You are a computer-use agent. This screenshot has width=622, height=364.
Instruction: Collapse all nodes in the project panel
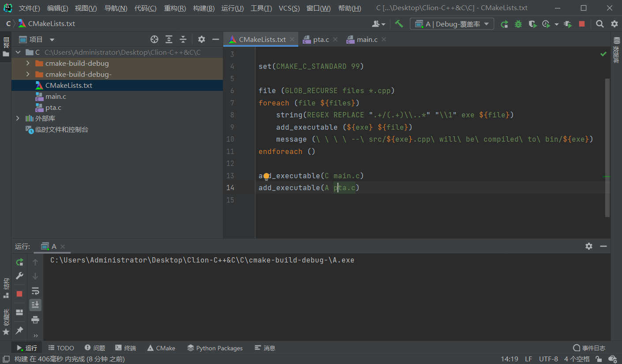click(183, 39)
